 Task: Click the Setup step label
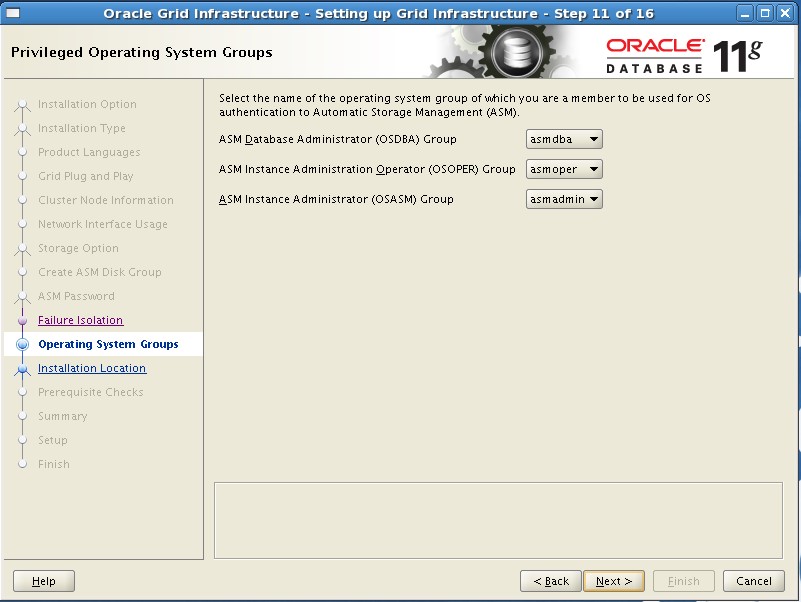tap(53, 441)
